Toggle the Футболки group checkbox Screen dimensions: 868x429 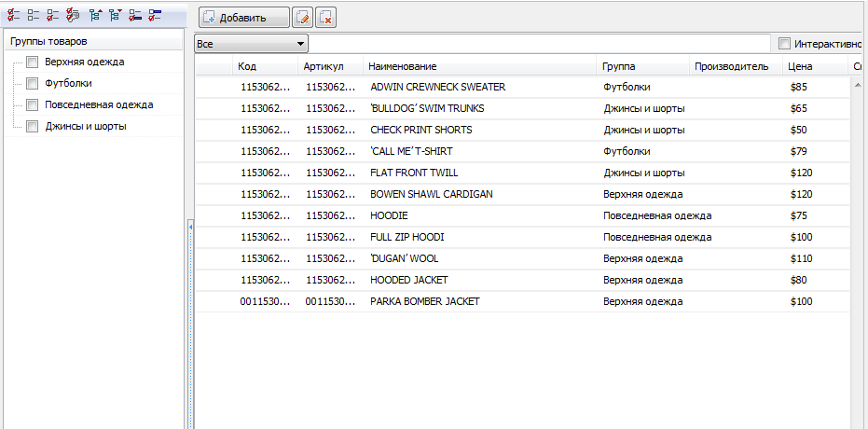tap(32, 84)
